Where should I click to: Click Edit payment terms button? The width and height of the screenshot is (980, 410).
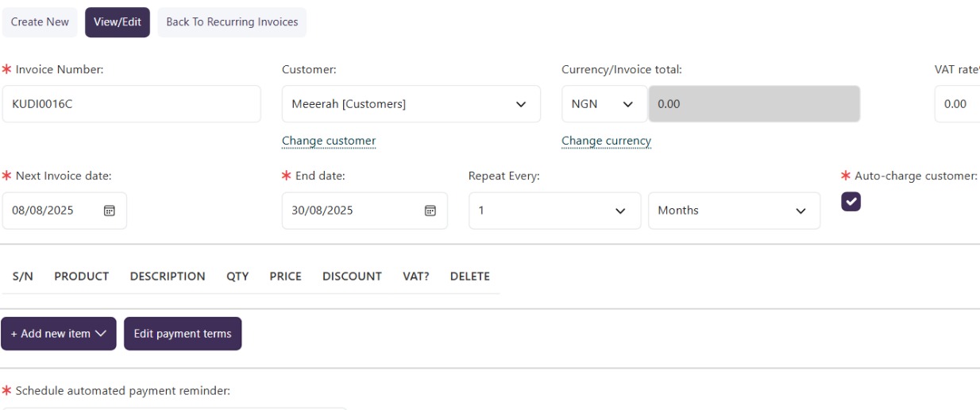tap(183, 334)
